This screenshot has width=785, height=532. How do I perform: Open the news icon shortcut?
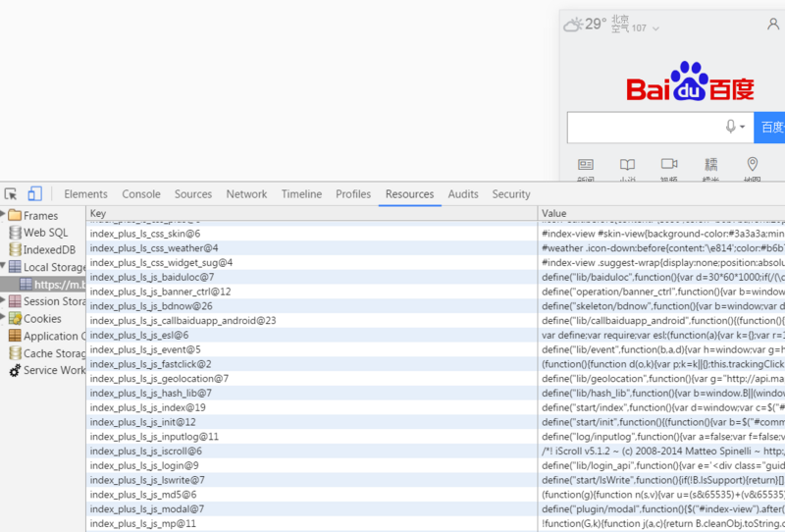[x=586, y=164]
